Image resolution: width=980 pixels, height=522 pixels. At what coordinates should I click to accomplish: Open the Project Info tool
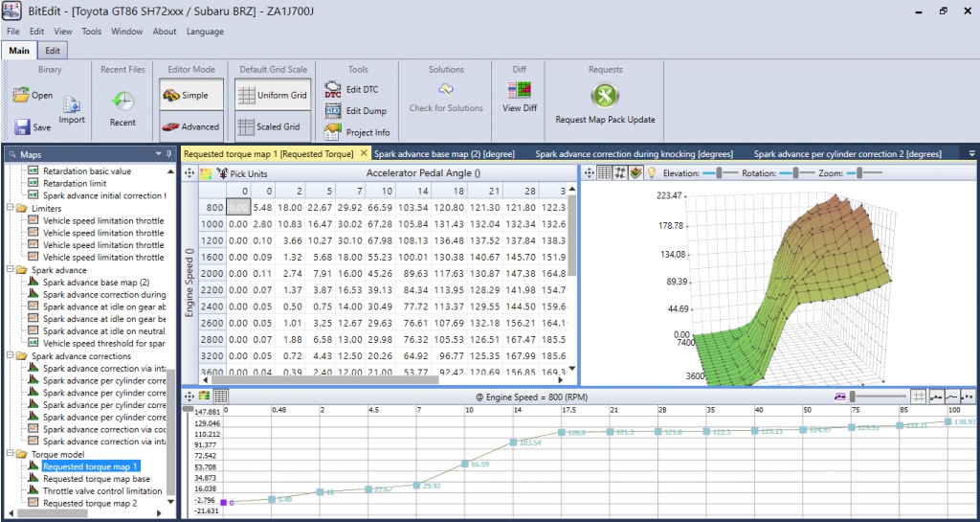click(333, 131)
